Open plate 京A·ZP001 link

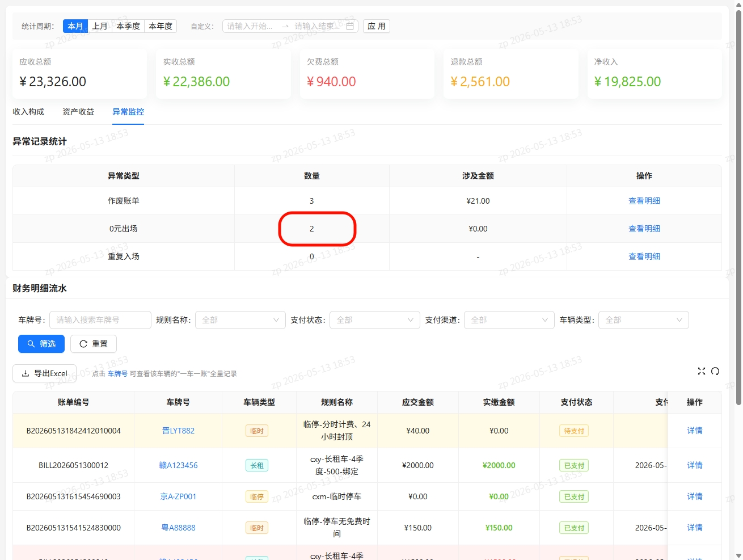coord(178,496)
